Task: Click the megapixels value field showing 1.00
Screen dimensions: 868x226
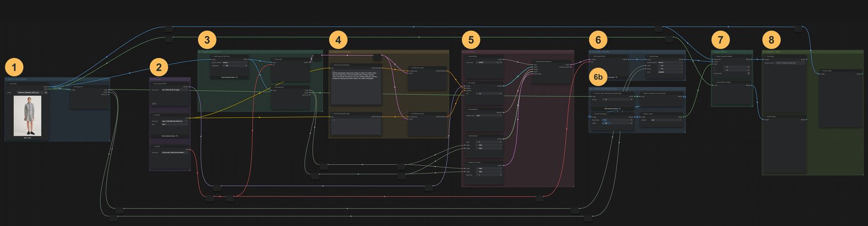Action: (x=235, y=66)
